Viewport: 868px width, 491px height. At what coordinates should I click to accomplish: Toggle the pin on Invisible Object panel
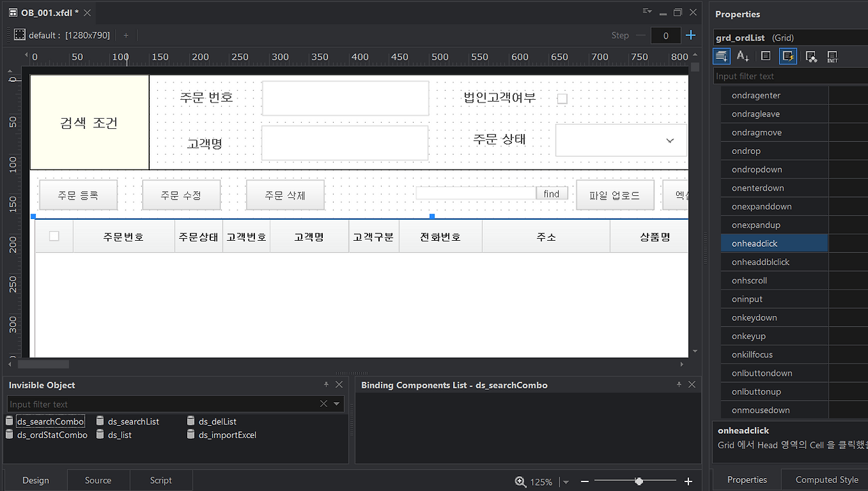click(326, 385)
